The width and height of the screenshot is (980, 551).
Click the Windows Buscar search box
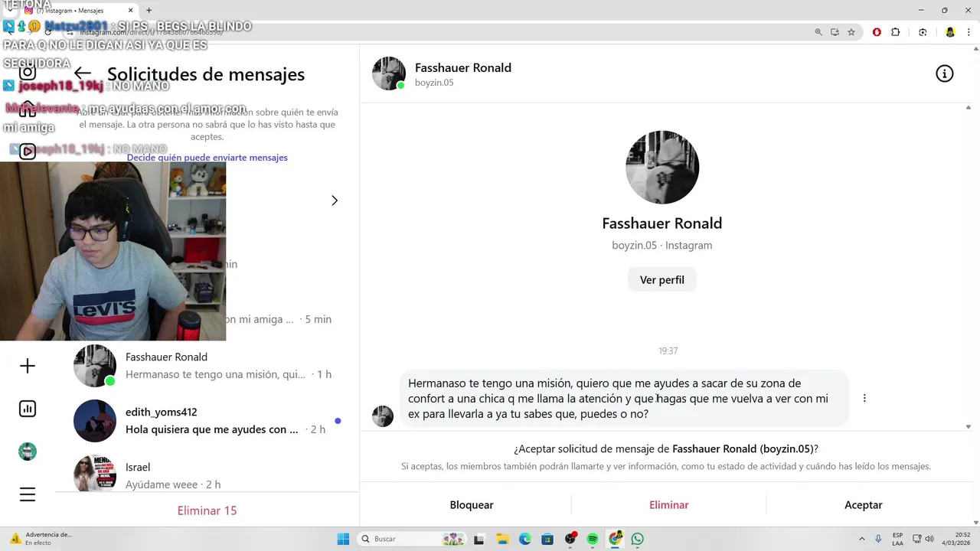[x=411, y=539]
